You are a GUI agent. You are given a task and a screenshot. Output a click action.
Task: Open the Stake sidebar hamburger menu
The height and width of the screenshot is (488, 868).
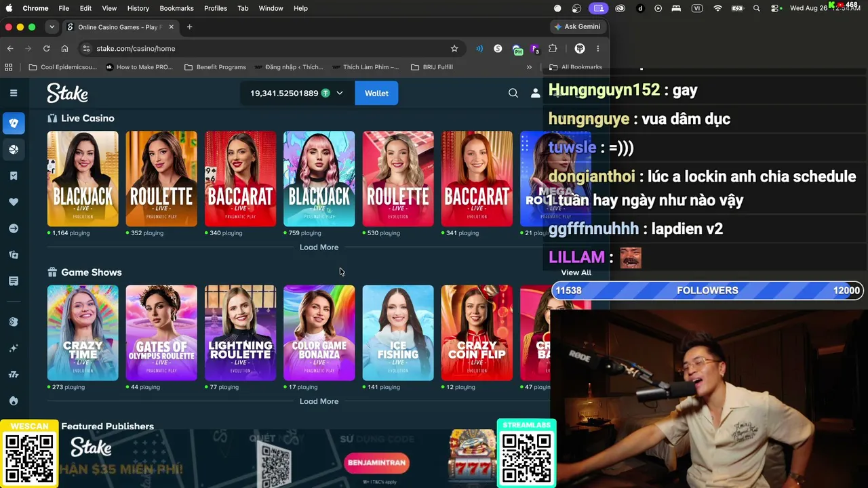tap(14, 93)
